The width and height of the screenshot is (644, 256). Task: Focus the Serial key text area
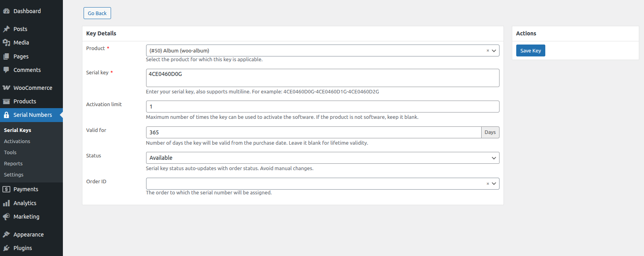(322, 78)
